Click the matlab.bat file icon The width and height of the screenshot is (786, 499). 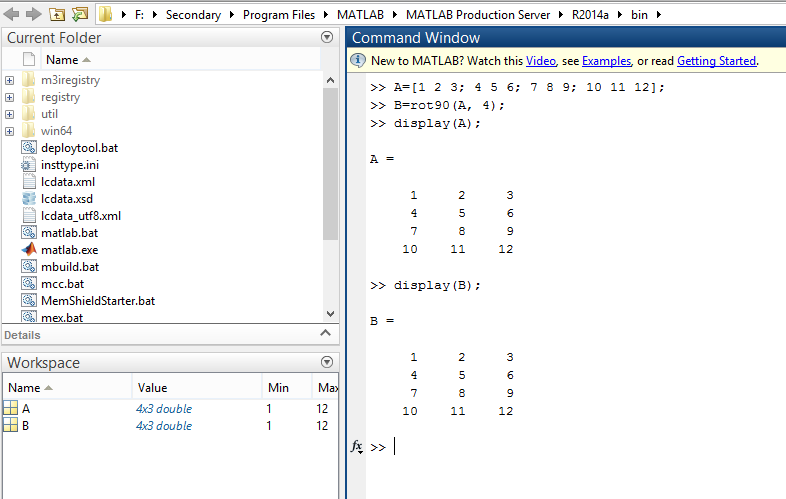coord(29,233)
